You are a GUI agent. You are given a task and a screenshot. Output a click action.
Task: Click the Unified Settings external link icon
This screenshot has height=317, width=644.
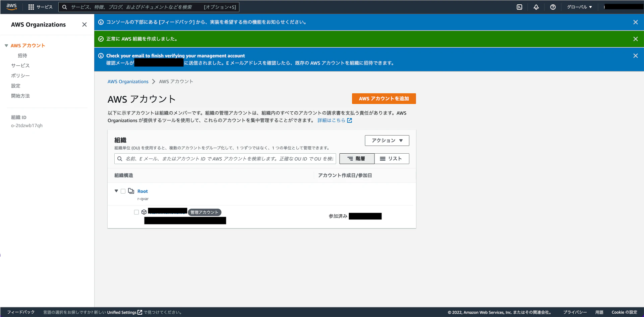coord(140,312)
